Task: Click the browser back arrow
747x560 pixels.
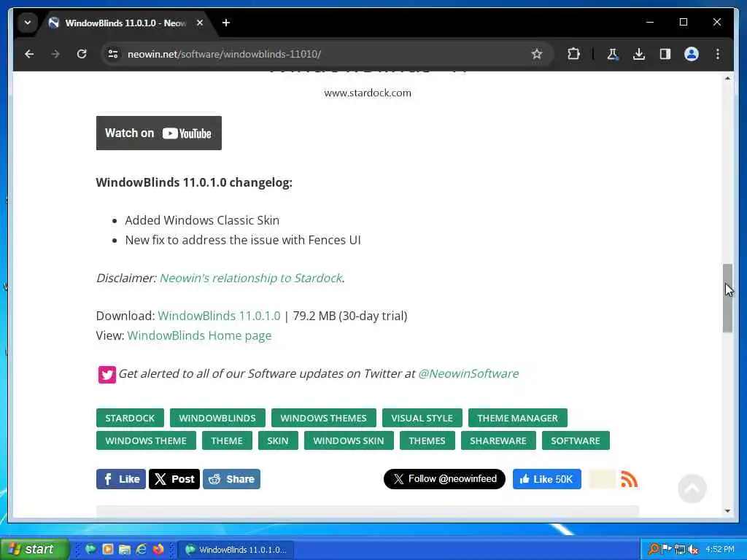Action: pos(29,54)
